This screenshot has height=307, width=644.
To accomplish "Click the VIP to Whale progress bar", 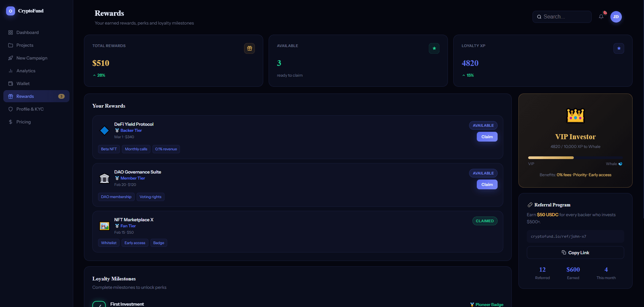I will point(575,157).
